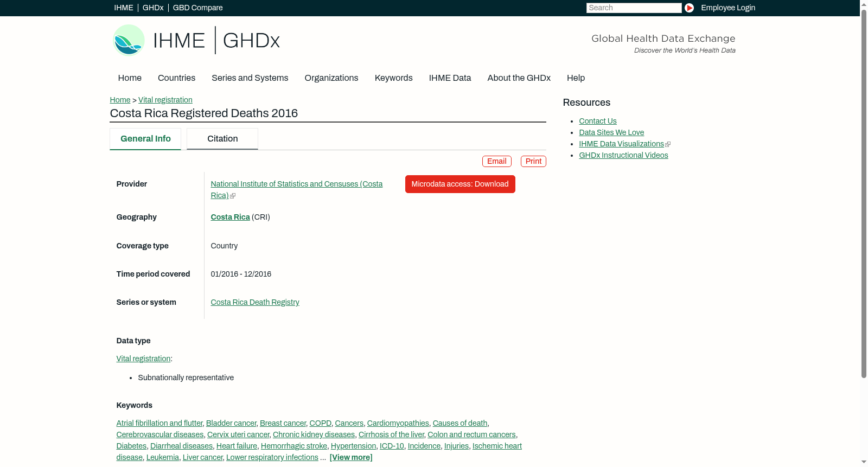The width and height of the screenshot is (868, 467).
Task: Click the Lower respiratory infections keyword
Action: tap(272, 457)
